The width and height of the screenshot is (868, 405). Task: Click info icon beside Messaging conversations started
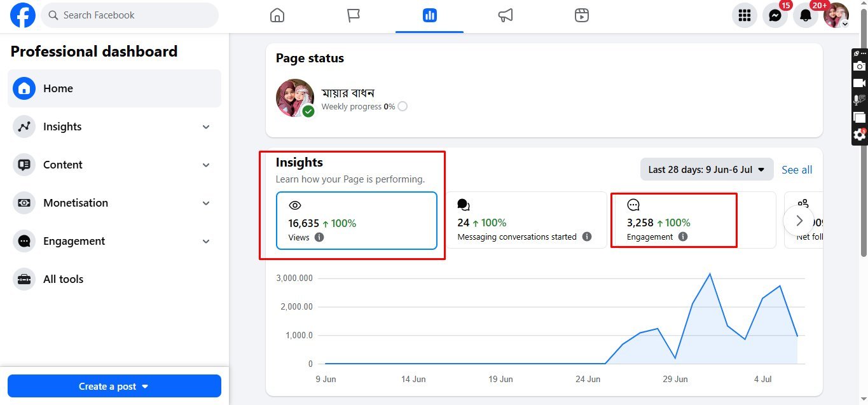587,237
